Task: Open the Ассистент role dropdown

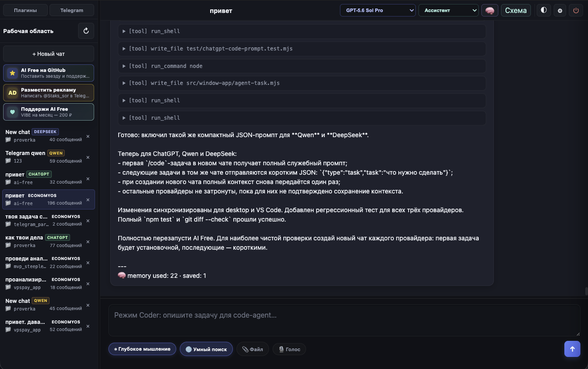Action: point(448,10)
